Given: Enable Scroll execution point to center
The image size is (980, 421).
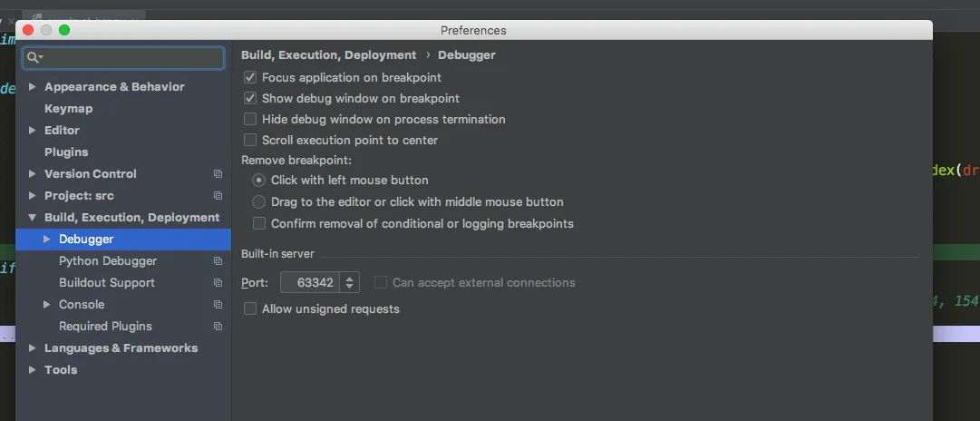Looking at the screenshot, I should pyautogui.click(x=251, y=141).
